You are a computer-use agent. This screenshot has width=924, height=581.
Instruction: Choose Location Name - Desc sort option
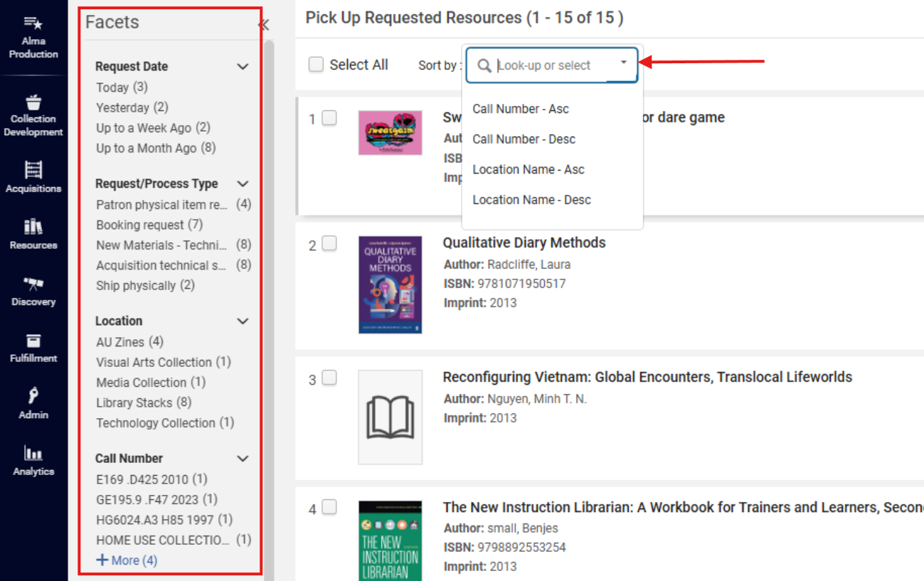click(x=531, y=200)
